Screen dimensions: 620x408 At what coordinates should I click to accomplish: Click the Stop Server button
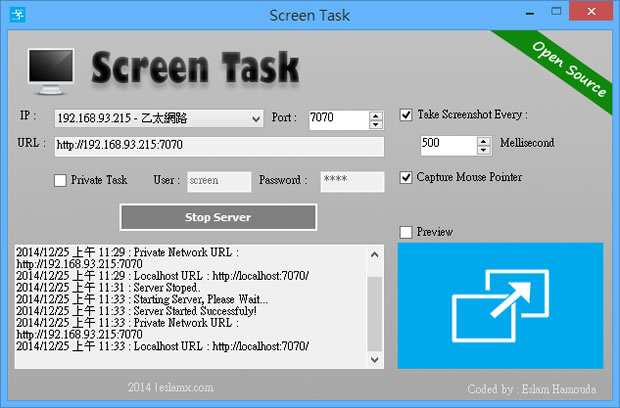tap(218, 217)
